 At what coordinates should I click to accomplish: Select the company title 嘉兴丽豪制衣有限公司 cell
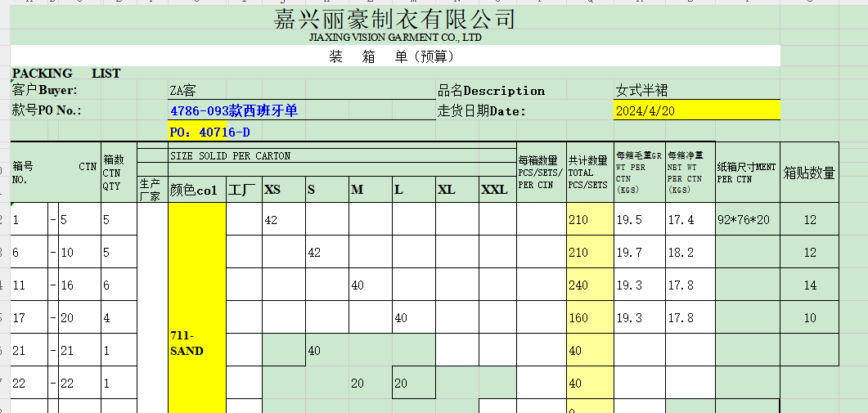[395, 19]
